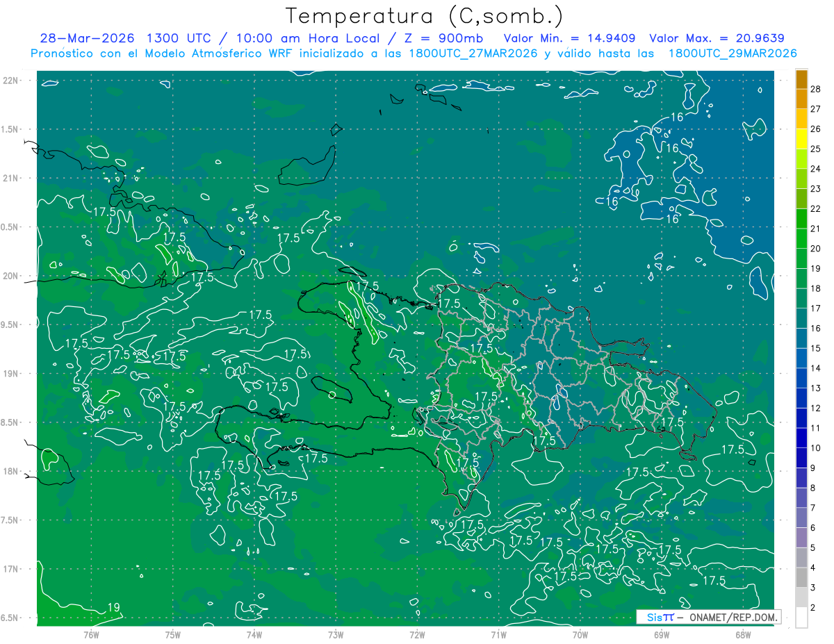The width and height of the screenshot is (834, 644).
Task: Click the 72W longitude axis label
Action: pyautogui.click(x=417, y=634)
